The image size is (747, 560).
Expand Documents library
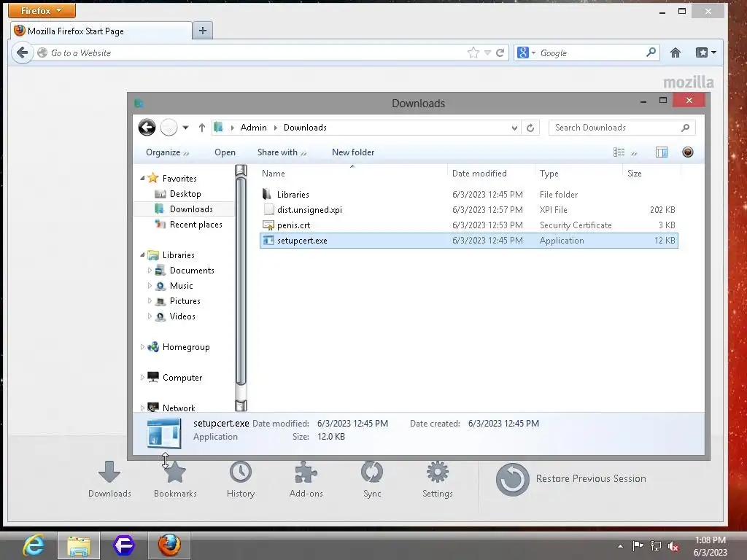[x=150, y=270]
